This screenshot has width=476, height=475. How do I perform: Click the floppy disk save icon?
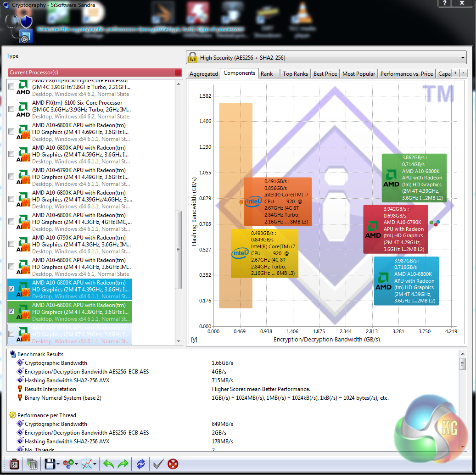[x=50, y=464]
